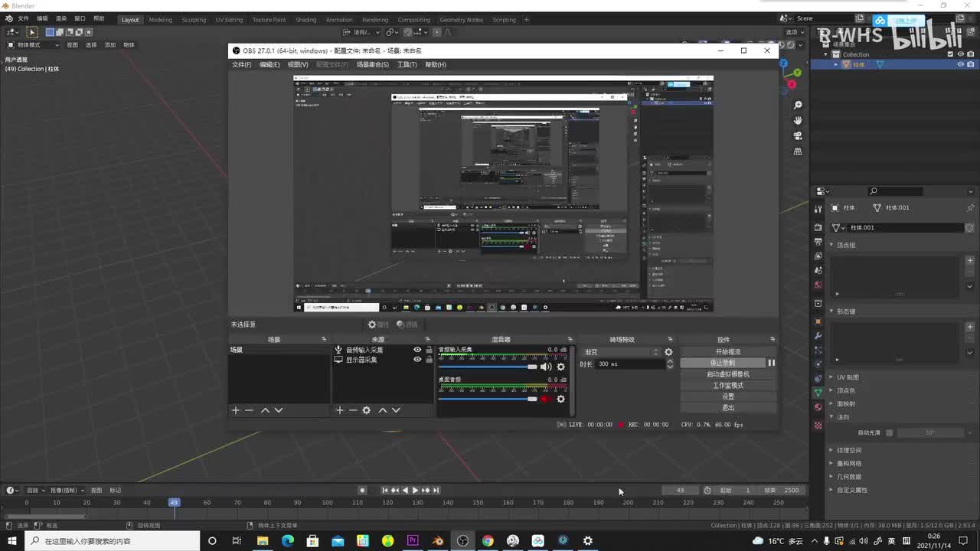The image size is (980, 551).
Task: Open OBS 设置 settings button
Action: 728,396
